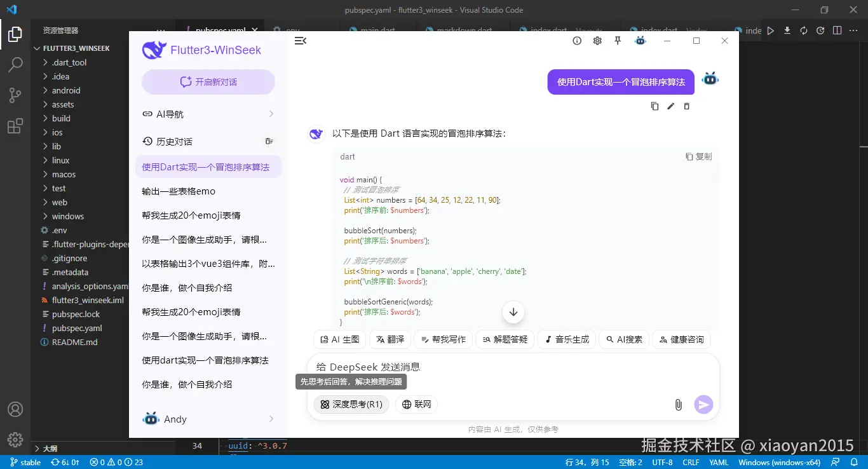Edit the prompt with the pencil icon

click(x=670, y=106)
